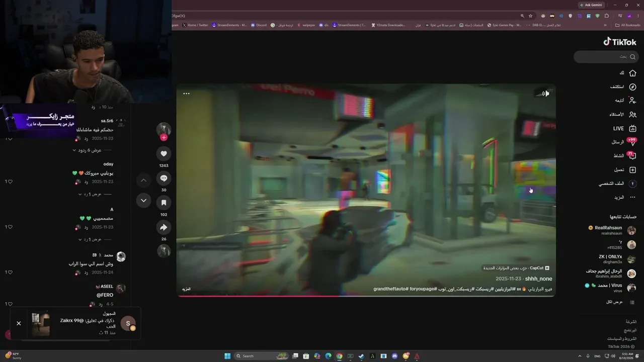Open the Windows Start menu
644x362 pixels.
click(x=227, y=356)
